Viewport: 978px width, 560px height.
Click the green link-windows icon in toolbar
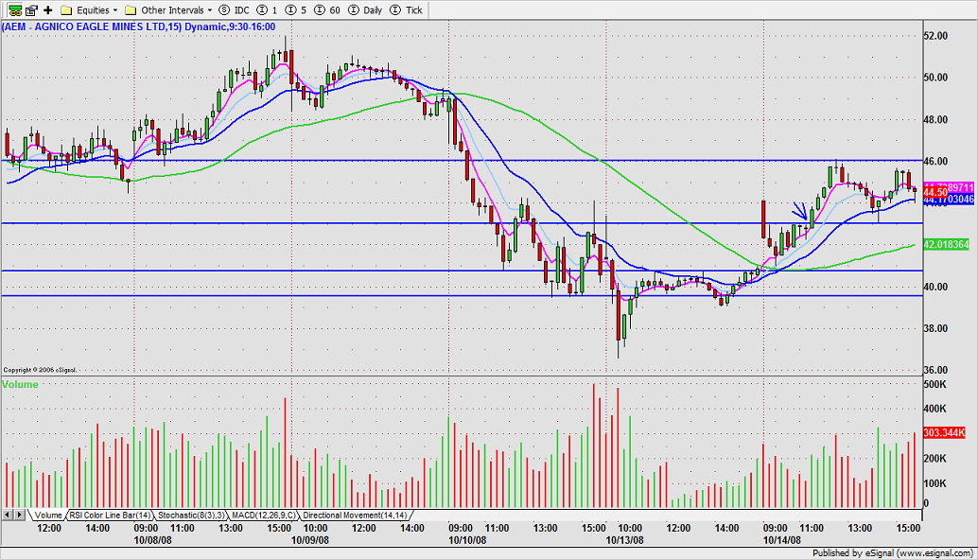pyautogui.click(x=15, y=10)
